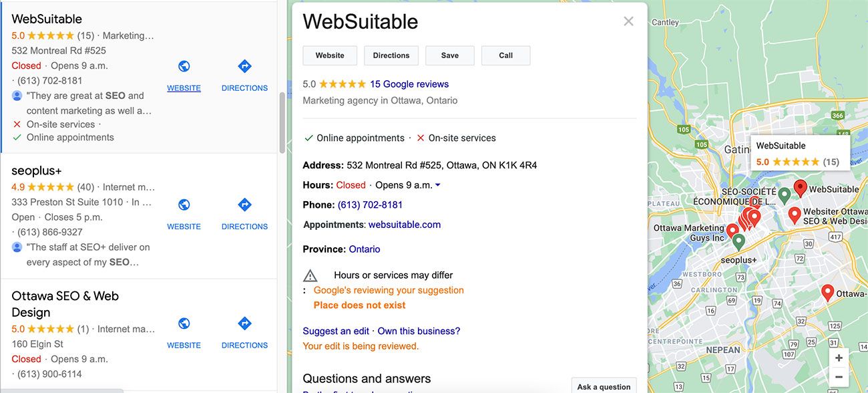Click the WebSuitable map info card
Image resolution: width=868 pixels, height=393 pixels.
pyautogui.click(x=801, y=153)
